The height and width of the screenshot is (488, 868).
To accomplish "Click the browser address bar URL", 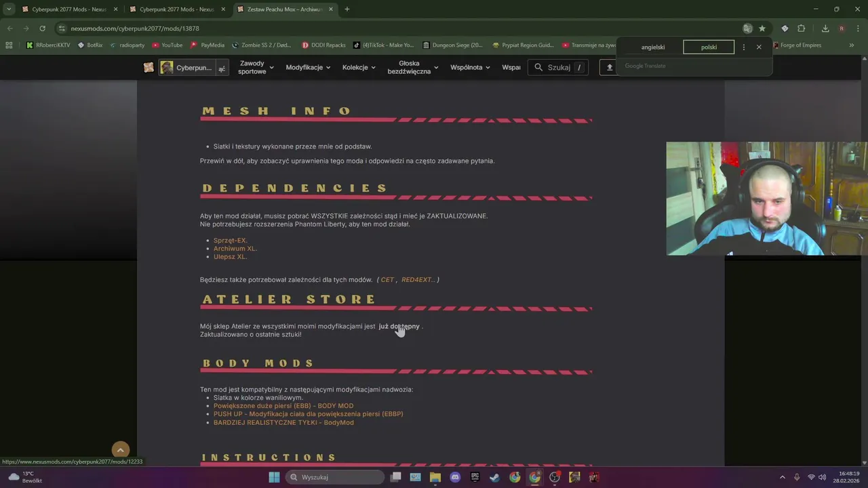I will [135, 28].
